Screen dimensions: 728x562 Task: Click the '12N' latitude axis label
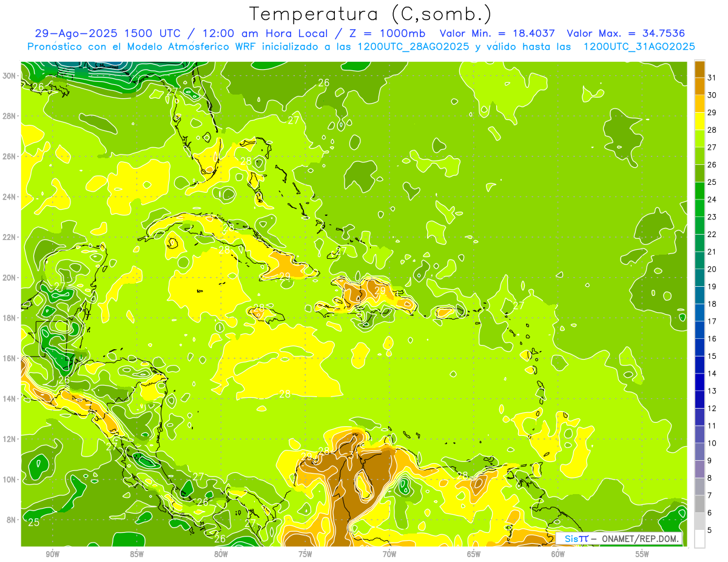pos(9,439)
